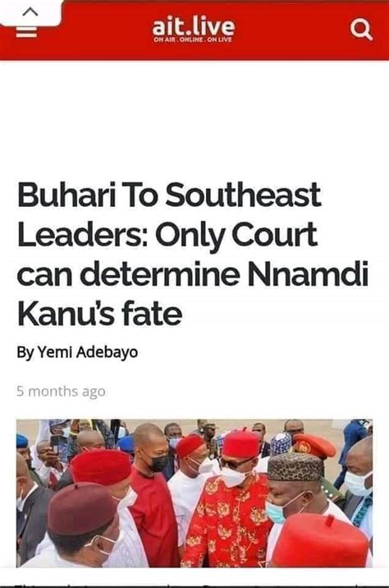Click the 'can determine Nnamdi' headline line

pyautogui.click(x=193, y=274)
